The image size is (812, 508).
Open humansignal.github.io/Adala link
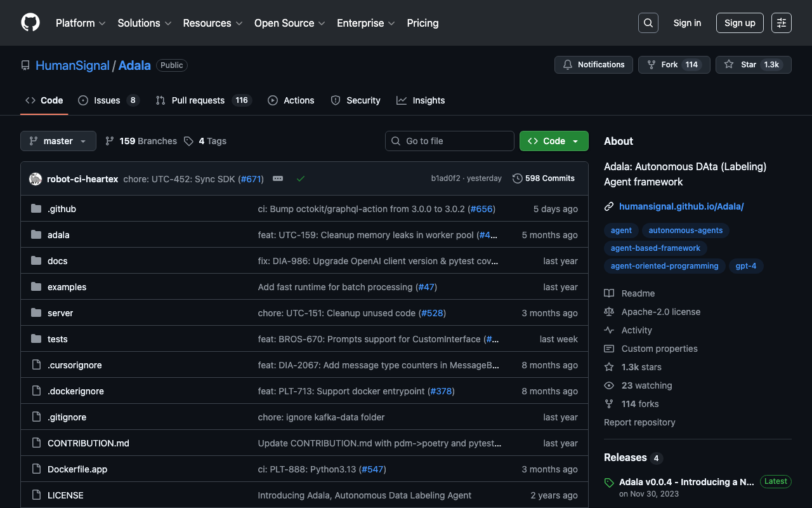tap(681, 206)
